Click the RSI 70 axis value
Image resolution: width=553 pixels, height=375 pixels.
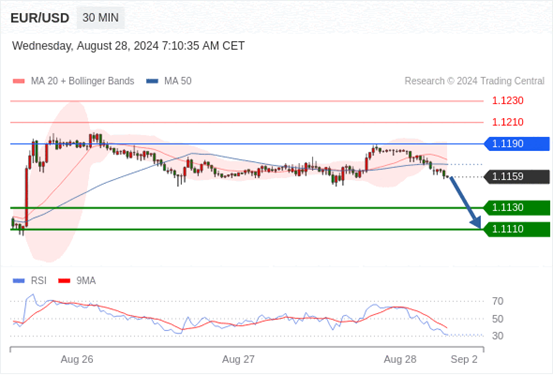498,301
